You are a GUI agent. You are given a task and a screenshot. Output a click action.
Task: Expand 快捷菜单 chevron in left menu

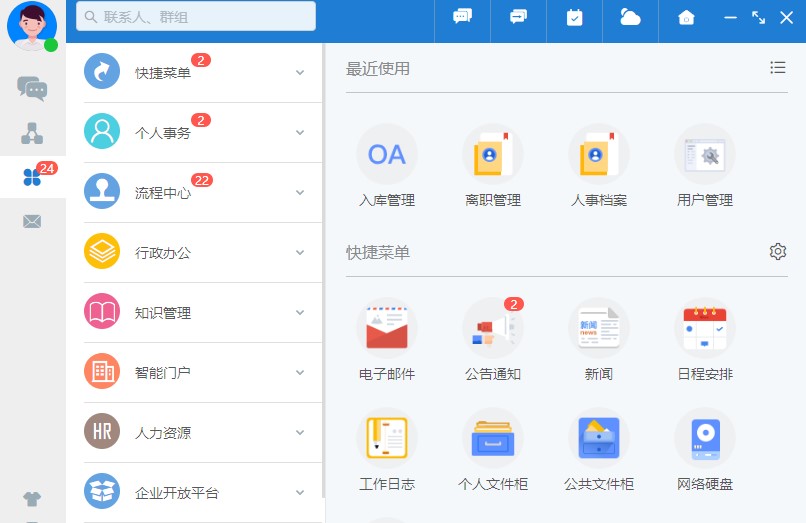point(300,73)
